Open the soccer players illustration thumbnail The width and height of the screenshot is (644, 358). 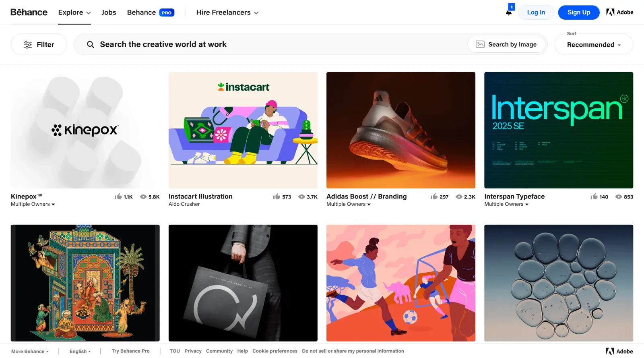coord(401,283)
